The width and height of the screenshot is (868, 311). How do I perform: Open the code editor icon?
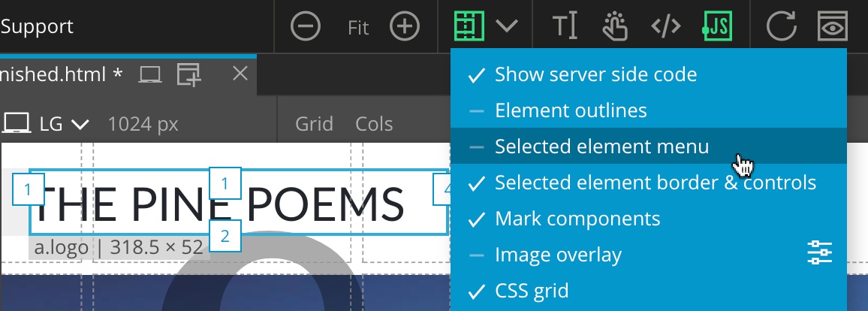665,26
